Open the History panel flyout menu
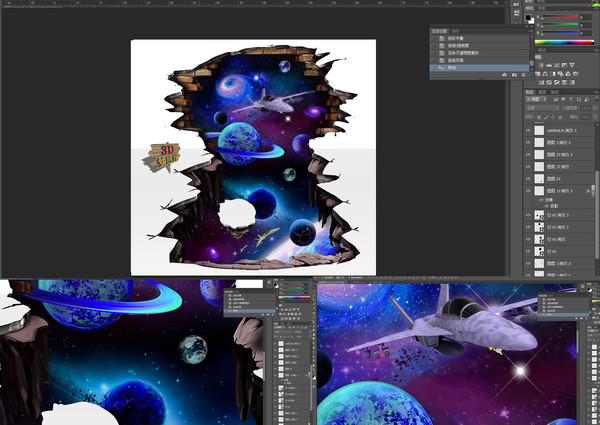The image size is (600, 425). coord(532,31)
